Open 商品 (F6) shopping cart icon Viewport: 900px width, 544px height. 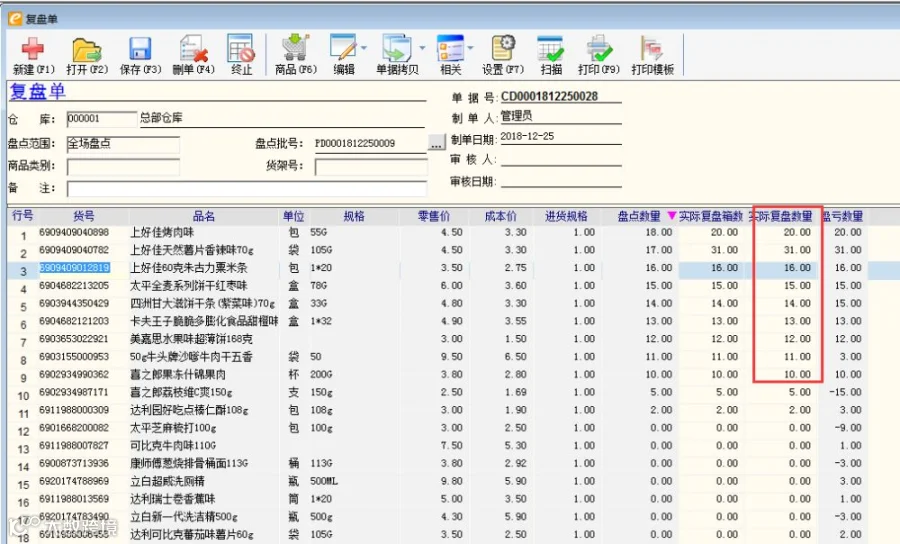(296, 48)
